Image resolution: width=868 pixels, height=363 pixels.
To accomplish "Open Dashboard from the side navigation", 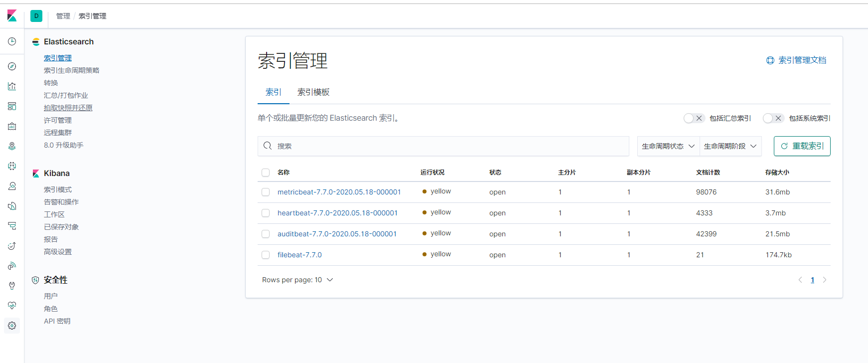I will pyautogui.click(x=12, y=106).
